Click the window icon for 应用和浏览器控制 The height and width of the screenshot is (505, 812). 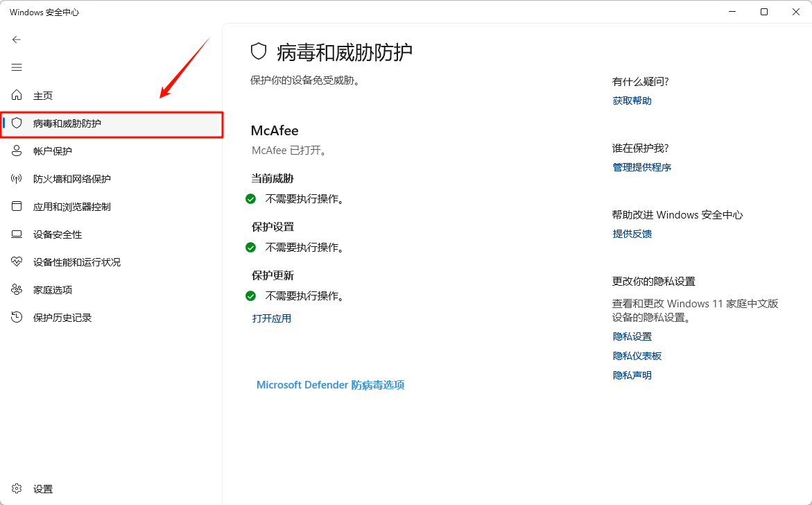17,206
